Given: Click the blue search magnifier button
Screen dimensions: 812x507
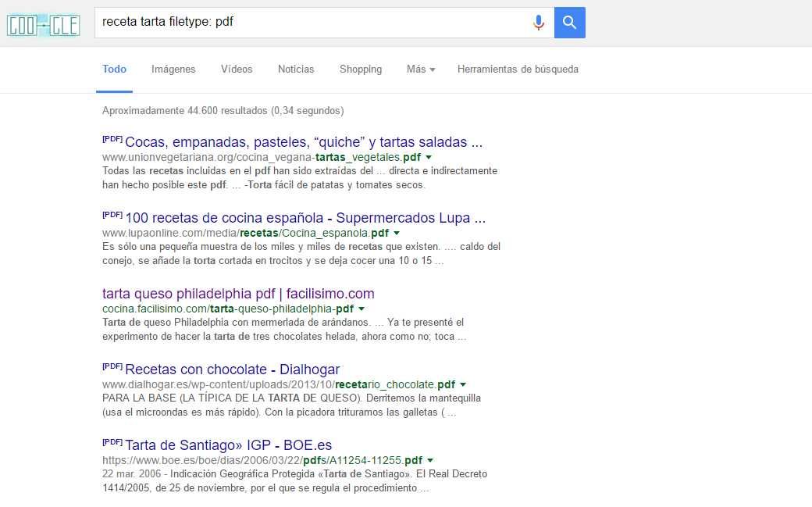Looking at the screenshot, I should pos(570,23).
